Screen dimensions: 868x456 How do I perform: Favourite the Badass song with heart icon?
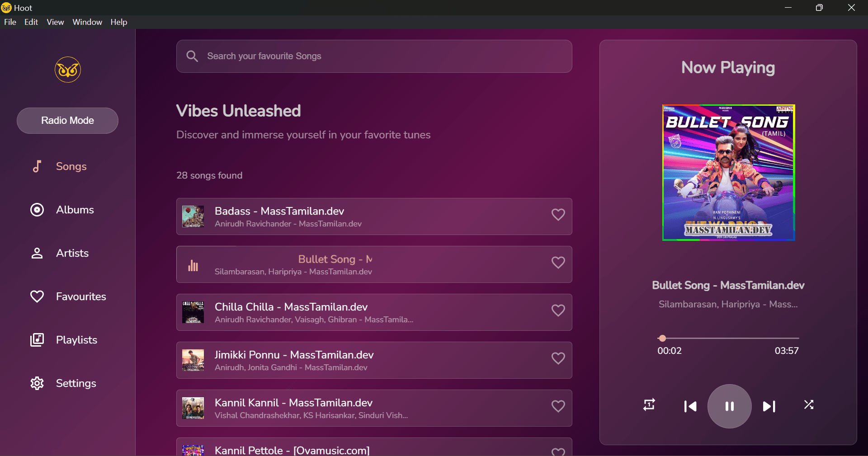tap(558, 215)
